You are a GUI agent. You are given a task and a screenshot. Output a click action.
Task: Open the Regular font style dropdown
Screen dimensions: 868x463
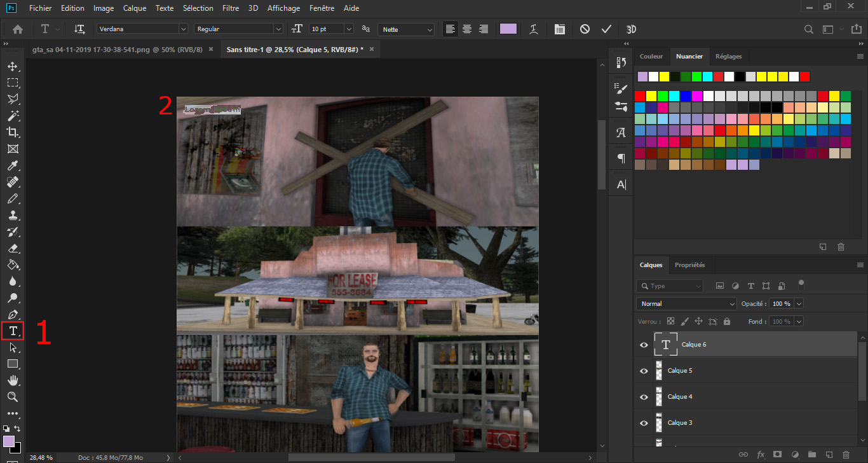278,29
